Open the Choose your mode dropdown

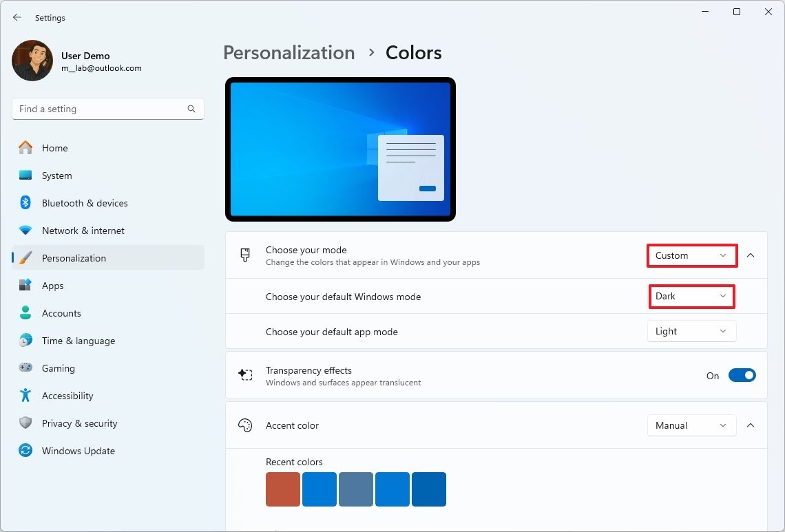(x=691, y=255)
